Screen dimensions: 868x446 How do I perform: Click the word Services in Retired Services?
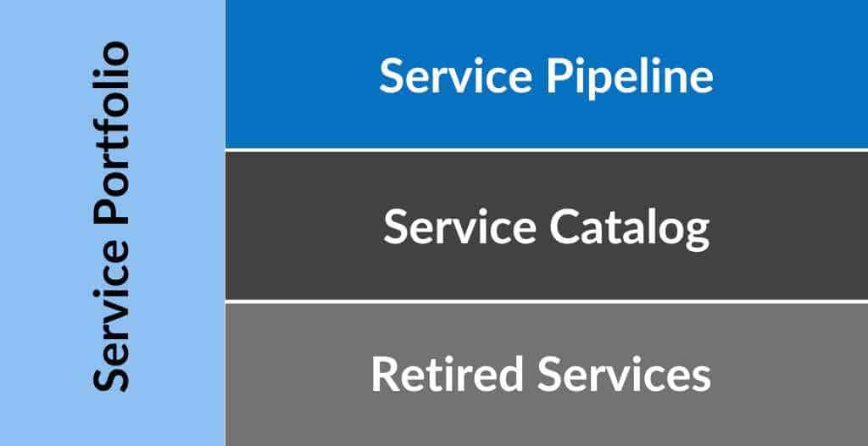tap(624, 375)
